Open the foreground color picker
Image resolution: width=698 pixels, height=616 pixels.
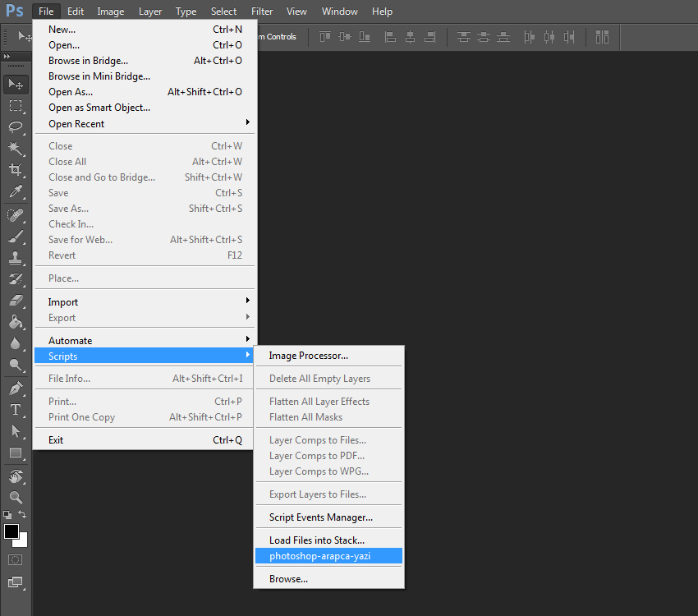click(x=11, y=531)
